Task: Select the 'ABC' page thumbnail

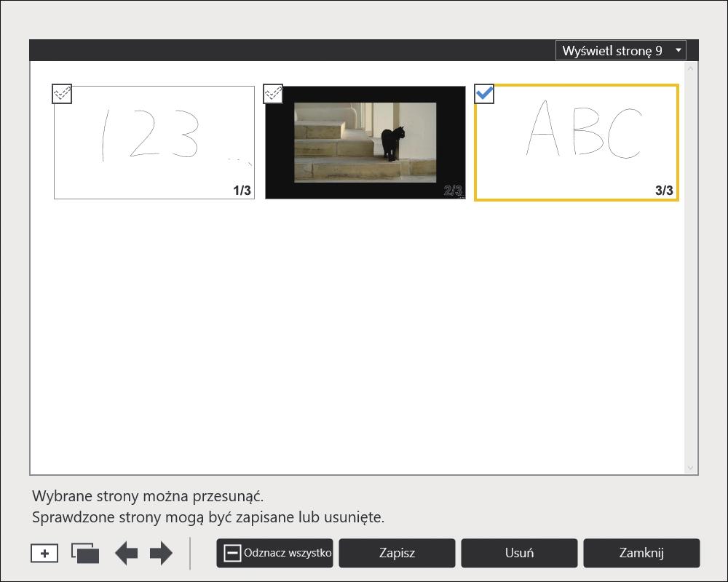Action: [577, 143]
